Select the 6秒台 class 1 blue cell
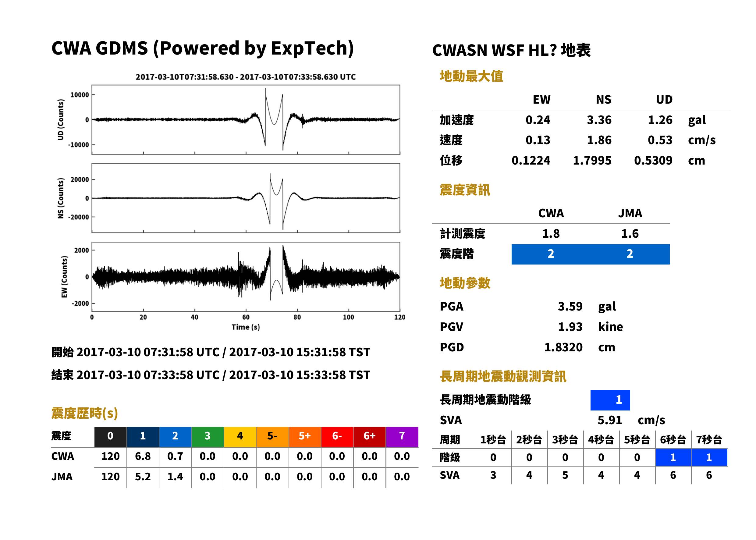 tap(673, 457)
